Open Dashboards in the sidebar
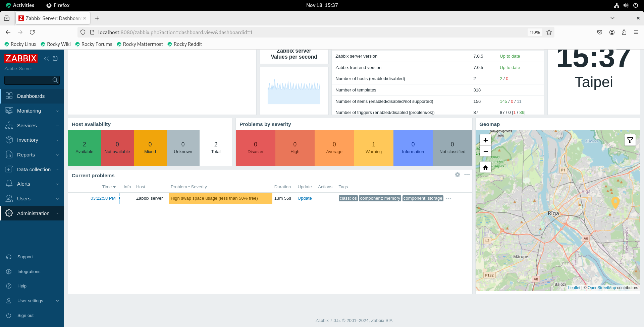 pos(32,96)
